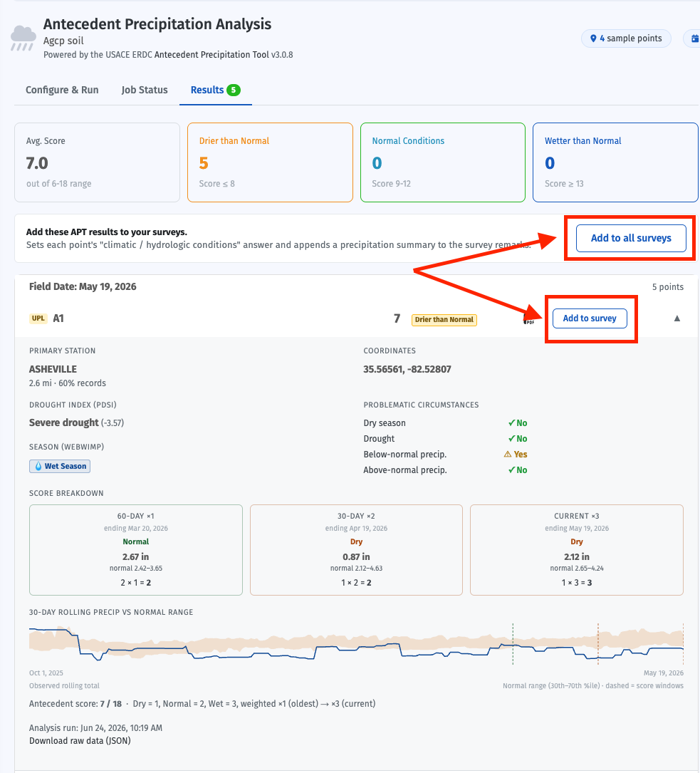Click the Add these APT results heading
Screen dimensions: 700x773
click(106, 232)
